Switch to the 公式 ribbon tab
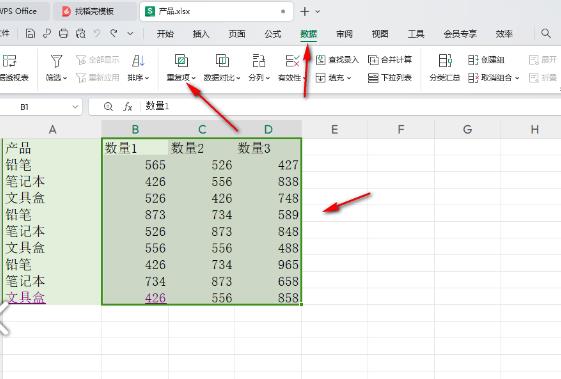Image resolution: width=561 pixels, height=379 pixels. click(273, 34)
